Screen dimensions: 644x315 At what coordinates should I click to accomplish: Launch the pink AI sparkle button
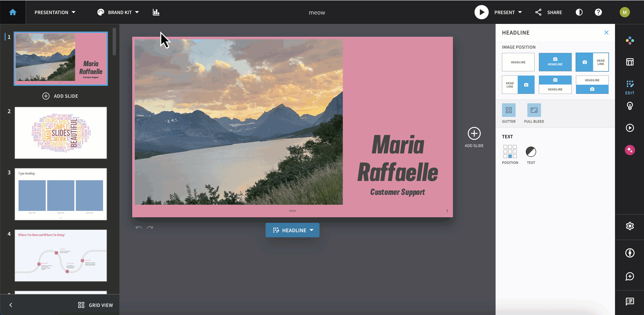(629, 150)
